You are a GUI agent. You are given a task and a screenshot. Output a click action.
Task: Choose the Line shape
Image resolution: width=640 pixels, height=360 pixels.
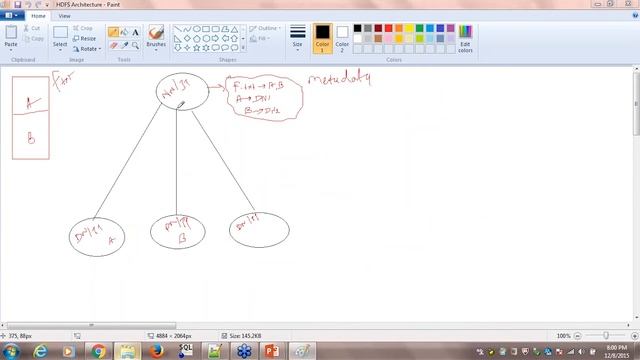click(178, 29)
